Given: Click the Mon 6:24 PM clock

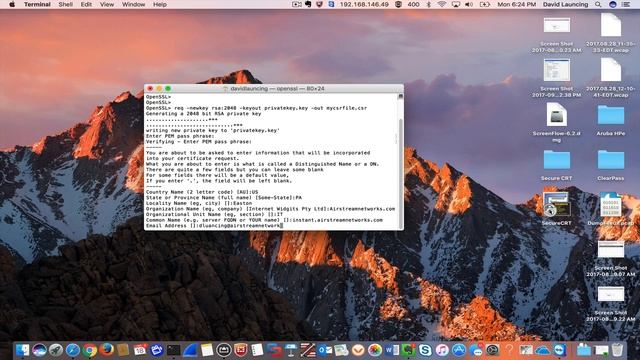Looking at the screenshot, I should click(516, 4).
